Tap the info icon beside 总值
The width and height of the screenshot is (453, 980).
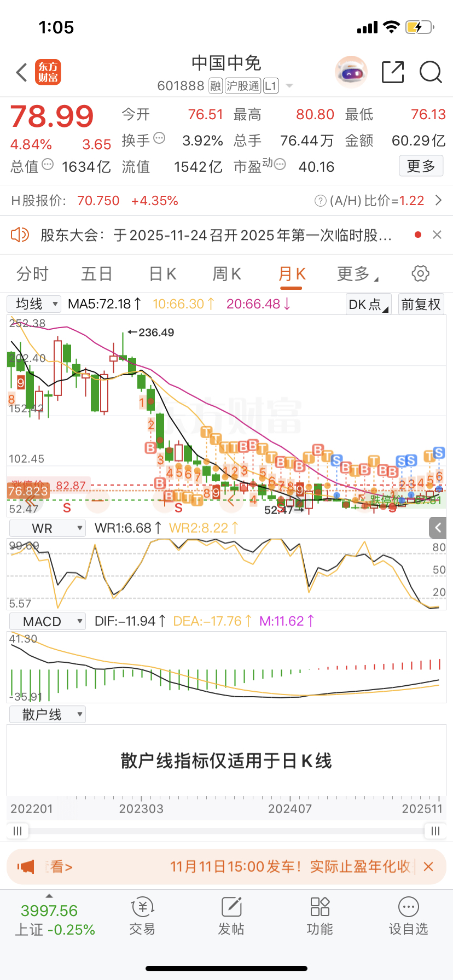[48, 164]
